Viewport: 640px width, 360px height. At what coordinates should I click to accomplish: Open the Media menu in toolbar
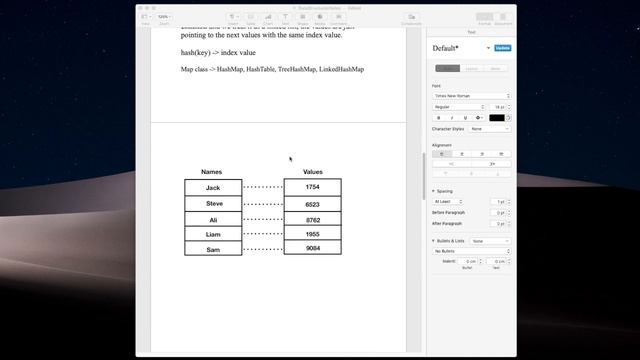click(320, 17)
